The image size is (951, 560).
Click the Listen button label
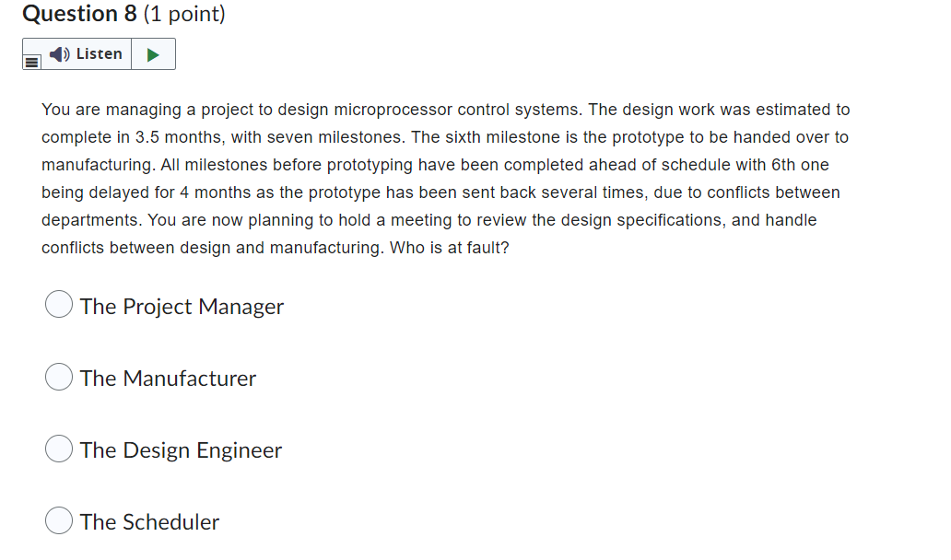click(99, 53)
